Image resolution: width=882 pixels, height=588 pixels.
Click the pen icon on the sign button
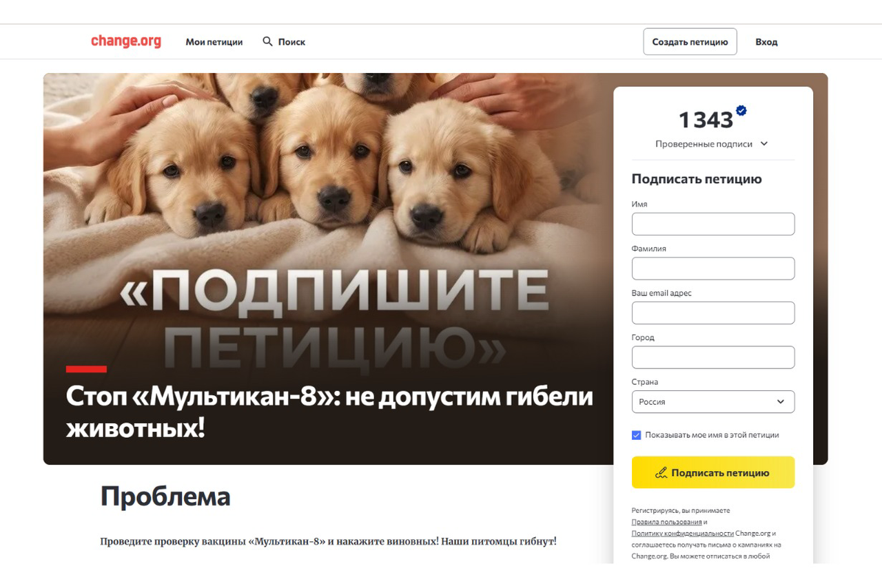click(x=661, y=473)
